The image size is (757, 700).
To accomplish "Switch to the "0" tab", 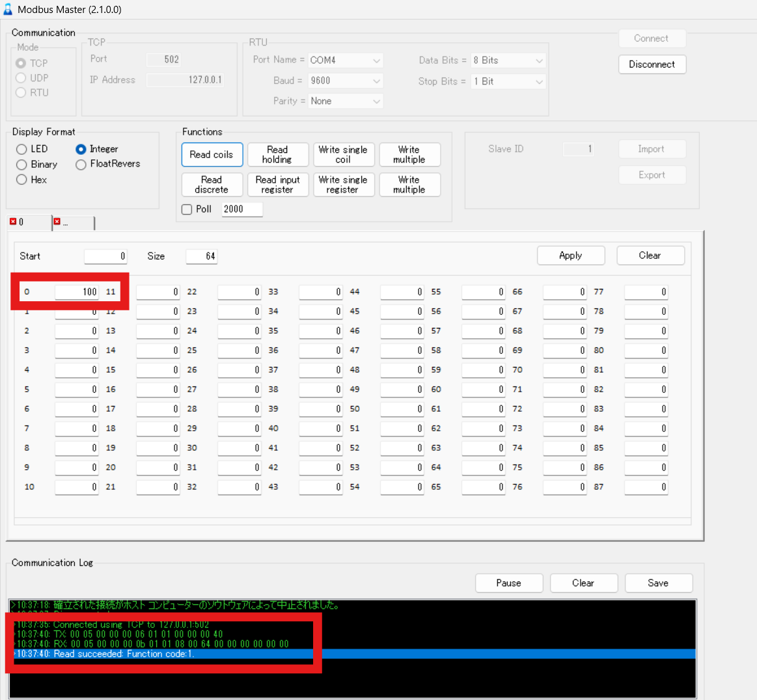I will point(29,222).
